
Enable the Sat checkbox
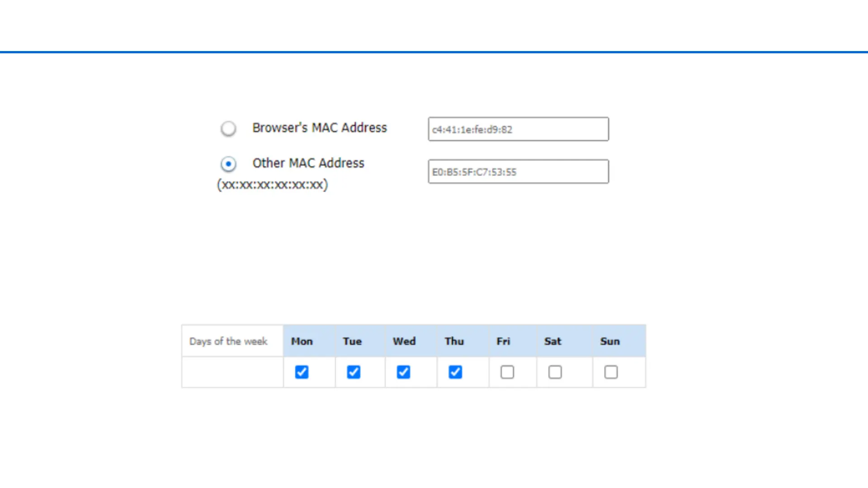[x=555, y=372]
